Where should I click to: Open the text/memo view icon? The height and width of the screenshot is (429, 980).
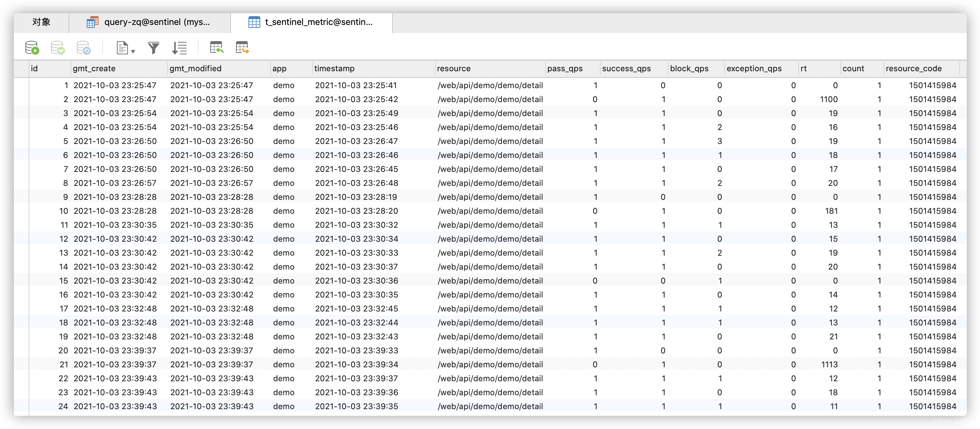[x=122, y=48]
